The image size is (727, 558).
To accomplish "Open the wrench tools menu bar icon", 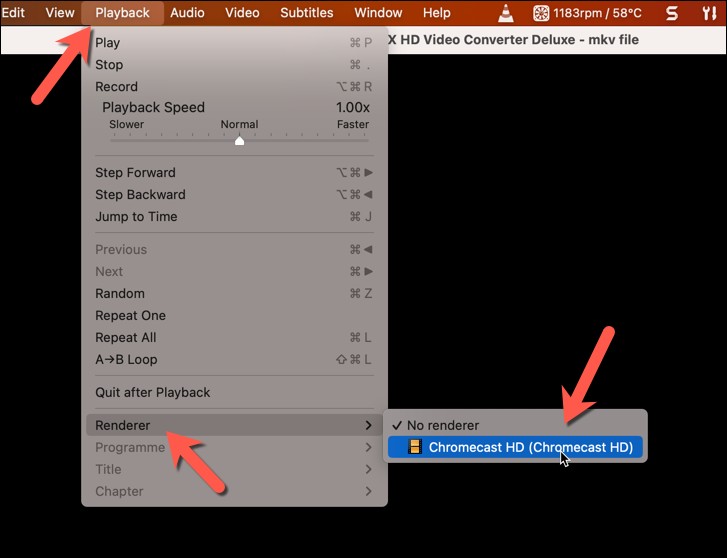I will [x=709, y=13].
